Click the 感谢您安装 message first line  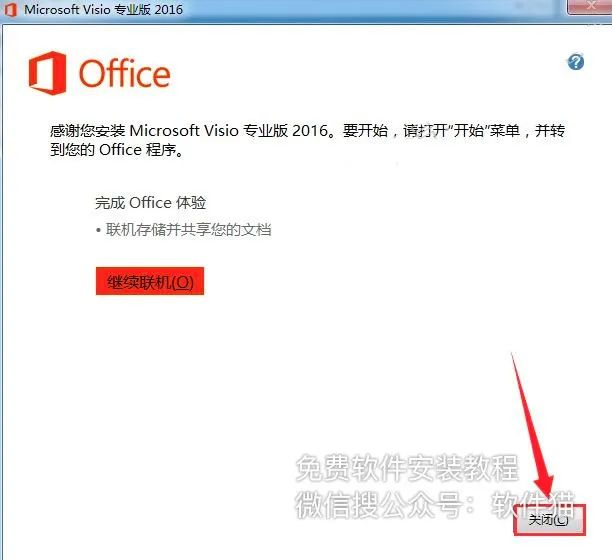(308, 131)
